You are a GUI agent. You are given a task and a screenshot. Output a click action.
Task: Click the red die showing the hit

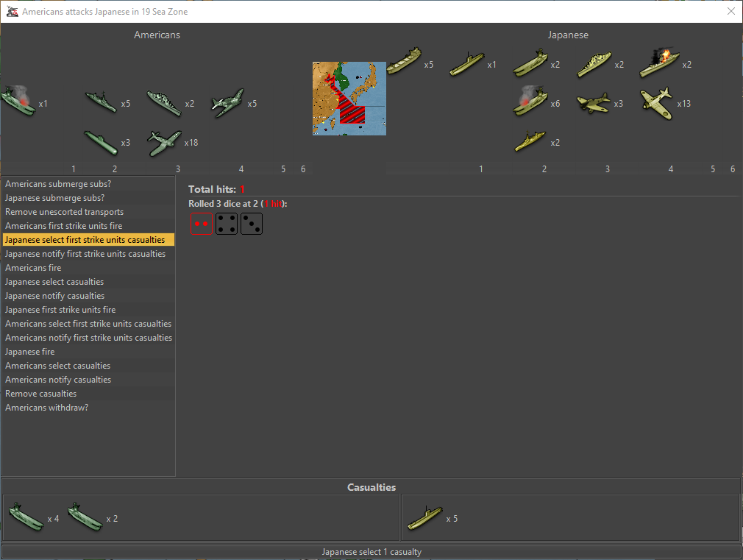202,224
